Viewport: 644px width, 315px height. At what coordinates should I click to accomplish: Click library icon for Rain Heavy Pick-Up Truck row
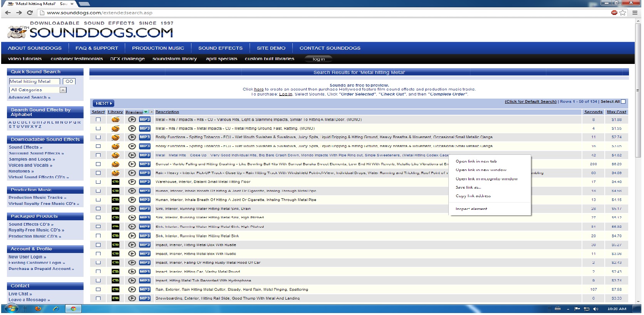[x=116, y=173]
